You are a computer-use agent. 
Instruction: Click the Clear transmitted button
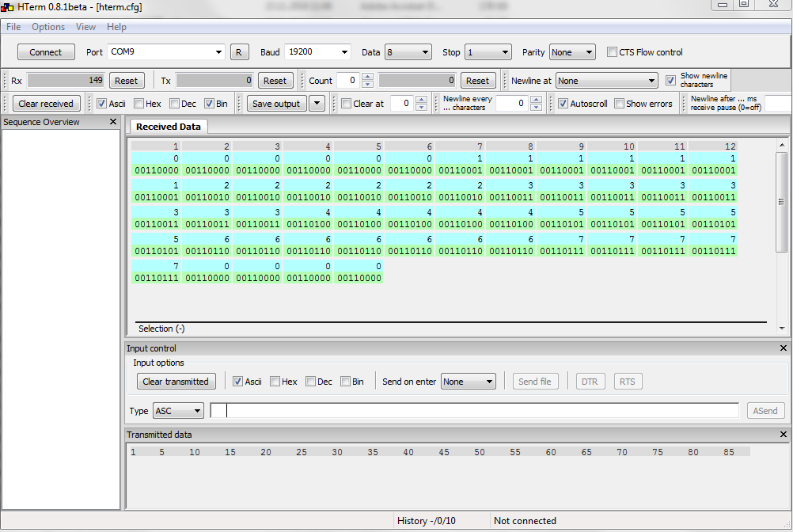point(176,382)
